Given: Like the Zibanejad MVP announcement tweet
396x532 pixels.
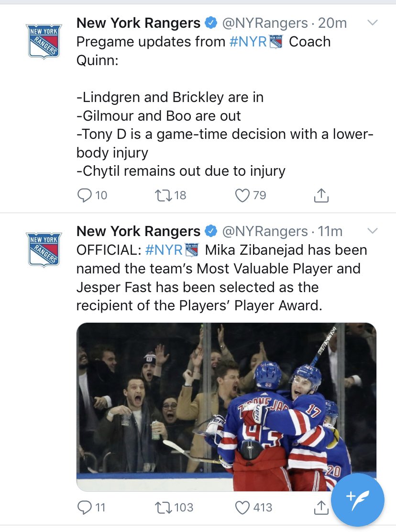Looking at the screenshot, I should click(243, 507).
